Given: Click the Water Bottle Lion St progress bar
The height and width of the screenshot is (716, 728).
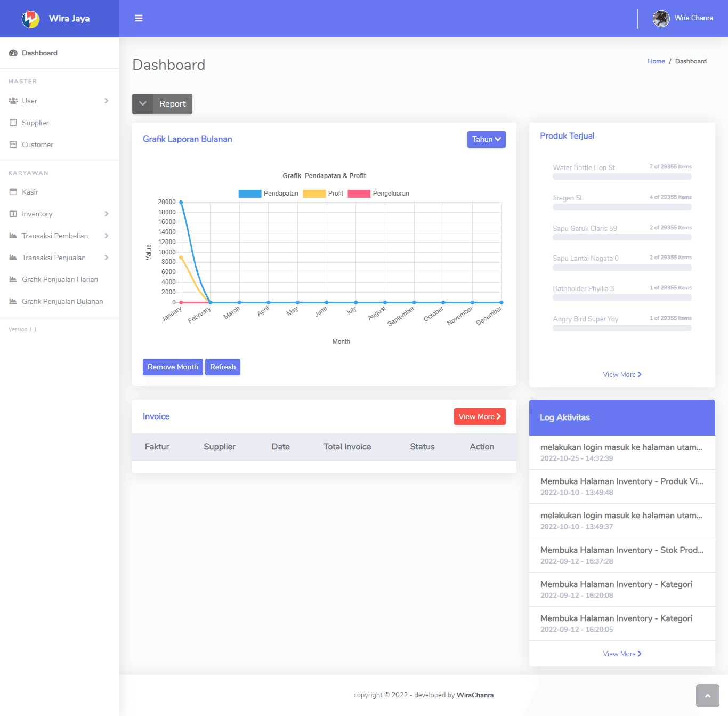Looking at the screenshot, I should [622, 176].
